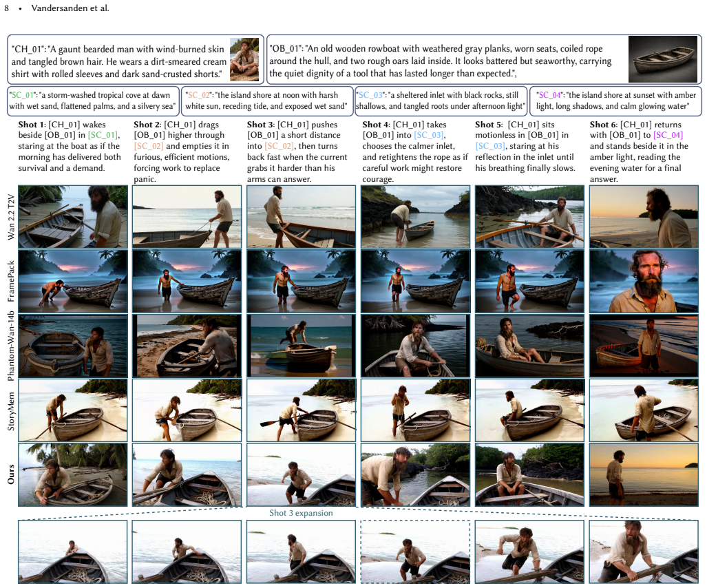The image size is (707, 588).
Task: Click the orange SC_02 scene label
Action: (x=199, y=95)
